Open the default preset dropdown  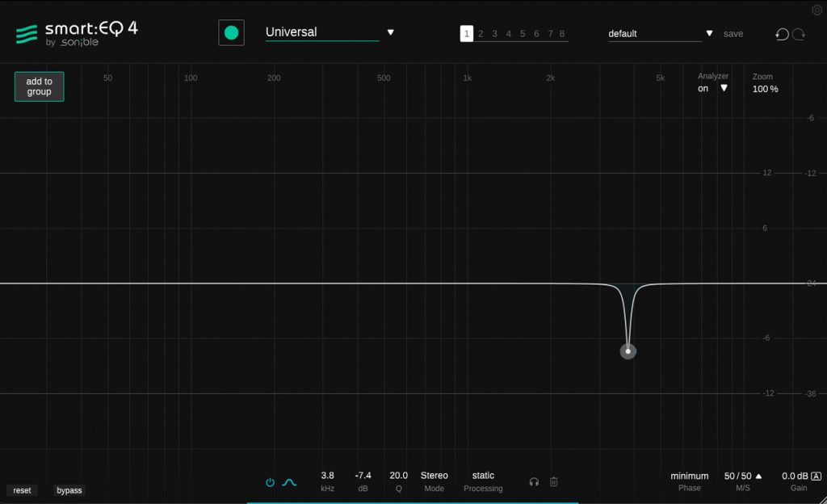[x=710, y=34]
